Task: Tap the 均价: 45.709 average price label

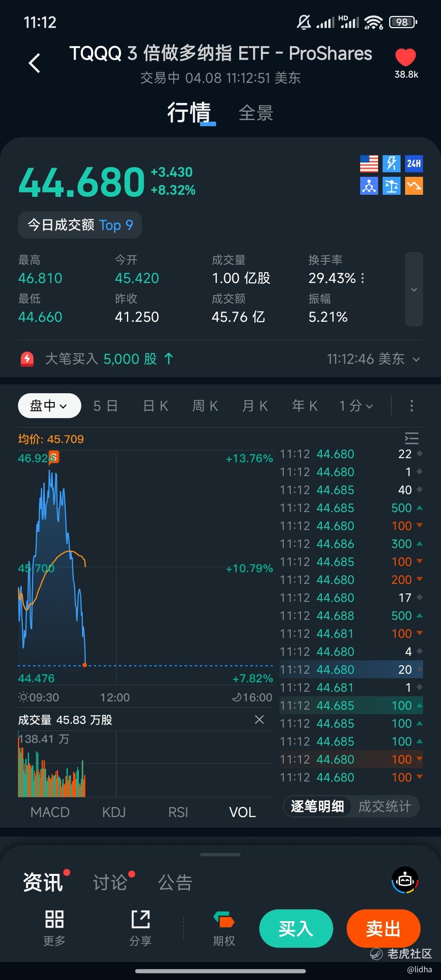Action: point(51,439)
